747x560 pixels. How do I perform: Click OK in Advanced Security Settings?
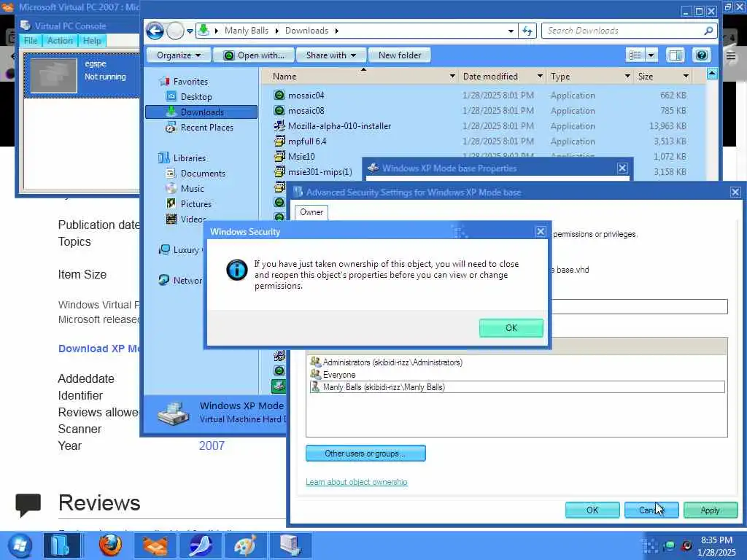pyautogui.click(x=592, y=510)
